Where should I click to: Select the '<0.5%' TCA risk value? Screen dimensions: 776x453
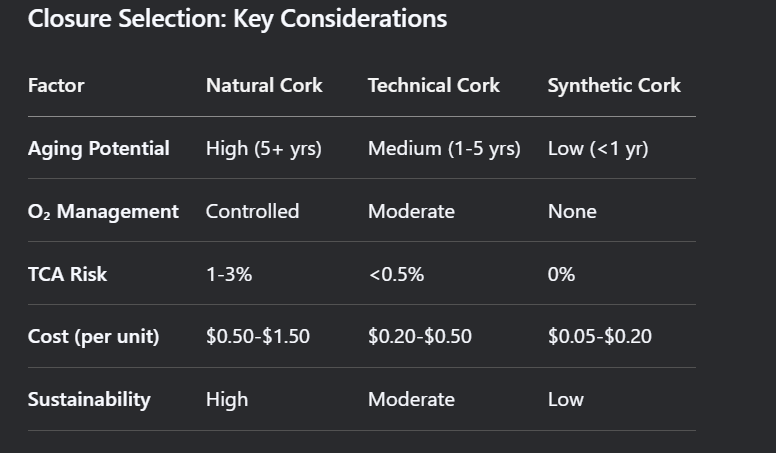tap(396, 274)
